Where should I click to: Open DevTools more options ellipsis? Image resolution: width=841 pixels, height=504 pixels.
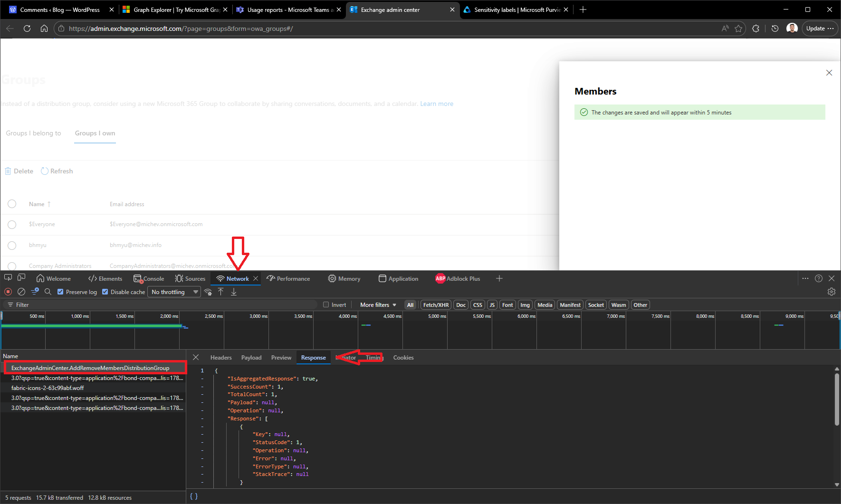tap(805, 278)
